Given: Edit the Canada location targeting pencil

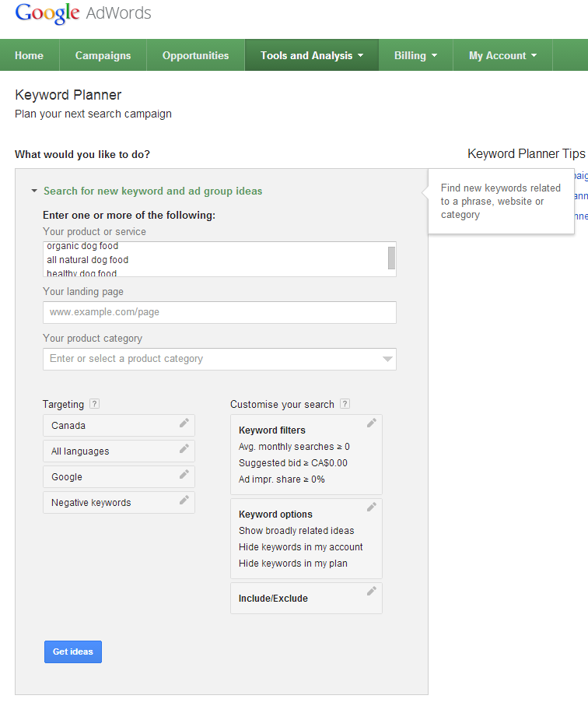Looking at the screenshot, I should coord(184,423).
